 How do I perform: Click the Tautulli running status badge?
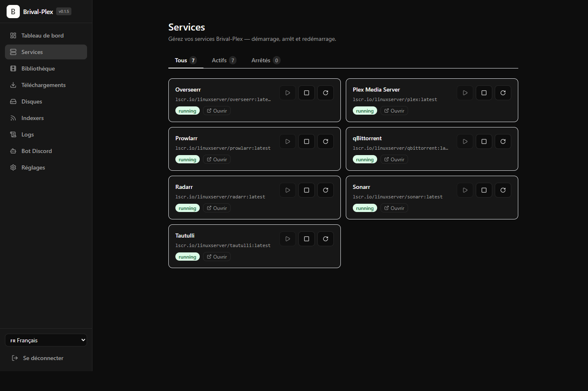pyautogui.click(x=187, y=257)
